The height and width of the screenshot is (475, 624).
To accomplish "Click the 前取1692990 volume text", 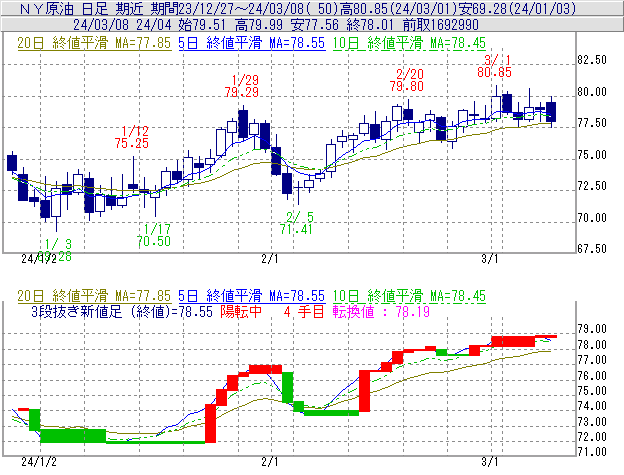I will point(441,25).
